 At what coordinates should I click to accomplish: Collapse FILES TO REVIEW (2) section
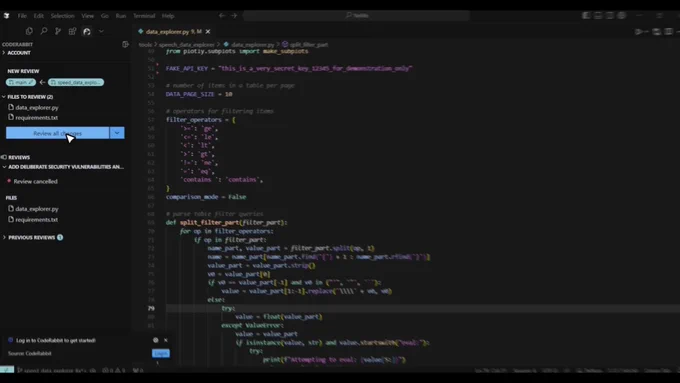28,97
